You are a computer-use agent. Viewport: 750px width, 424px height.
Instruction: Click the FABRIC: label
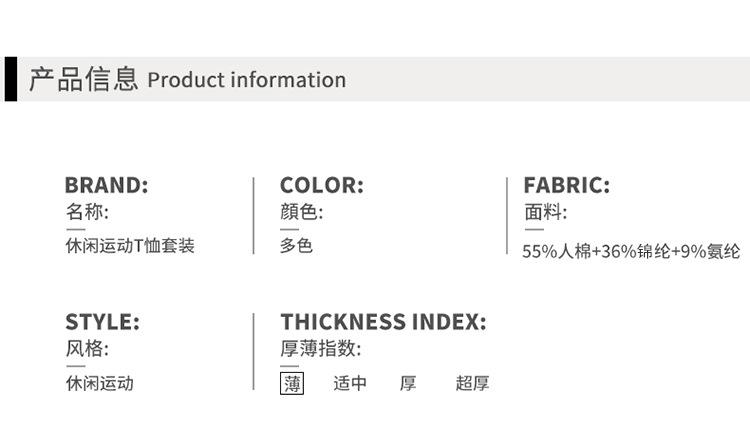(x=566, y=185)
